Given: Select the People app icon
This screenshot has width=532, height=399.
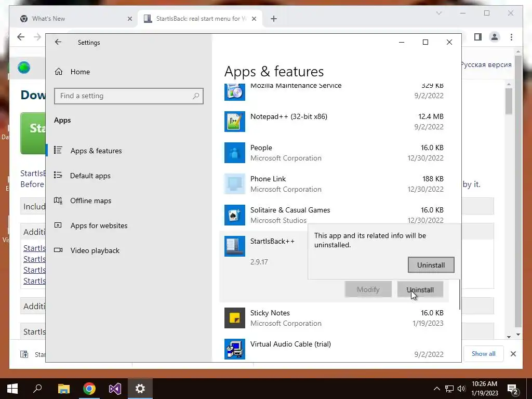Looking at the screenshot, I should 235,153.
